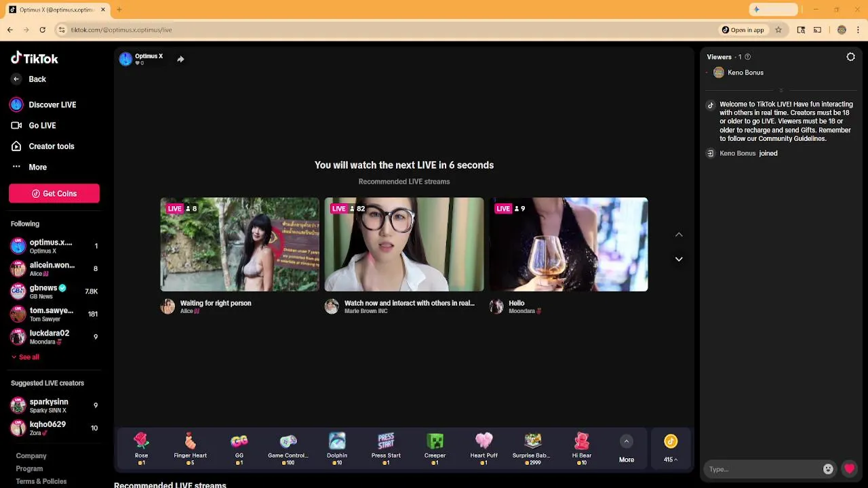Screen dimensions: 868x488
Task: Send the Press Start gift
Action: 386,449
